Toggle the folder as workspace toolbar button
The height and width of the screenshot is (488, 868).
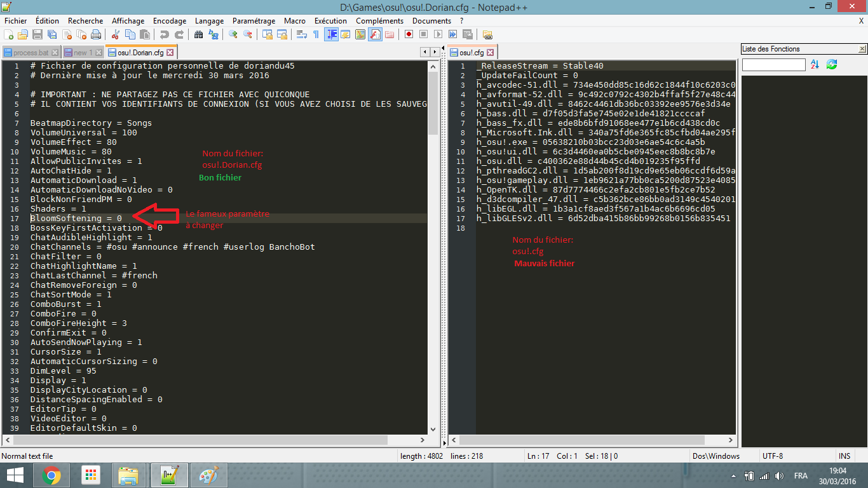[x=390, y=34]
